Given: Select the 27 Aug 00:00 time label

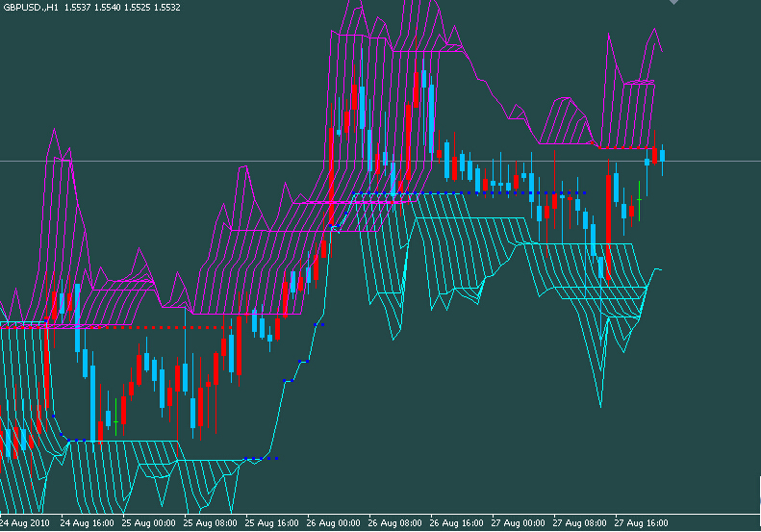Looking at the screenshot, I should click(518, 522).
